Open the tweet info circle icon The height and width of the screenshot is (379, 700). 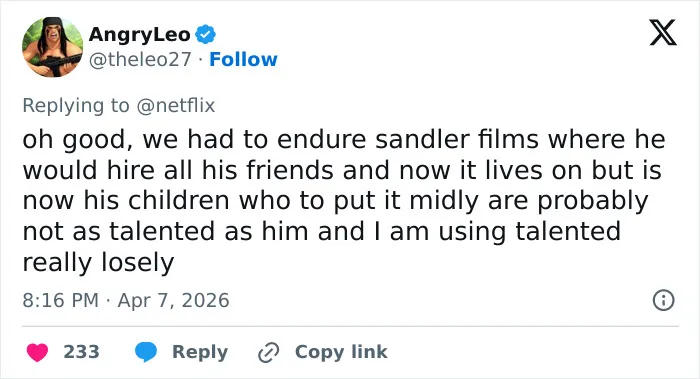click(x=664, y=300)
